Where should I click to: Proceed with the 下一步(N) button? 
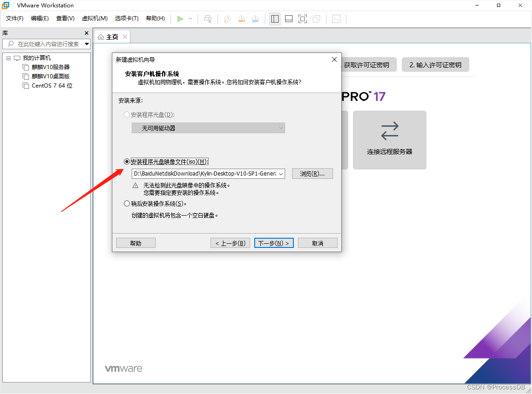[274, 243]
